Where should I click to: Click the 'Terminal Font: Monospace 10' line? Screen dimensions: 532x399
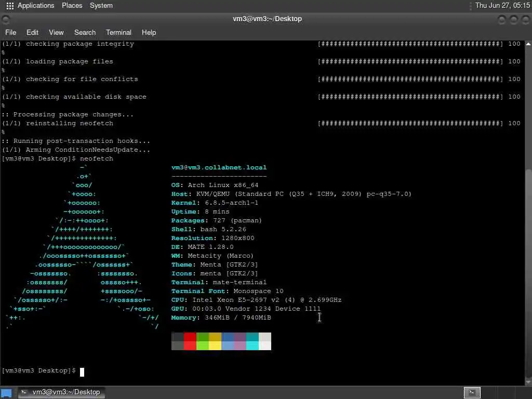228,291
